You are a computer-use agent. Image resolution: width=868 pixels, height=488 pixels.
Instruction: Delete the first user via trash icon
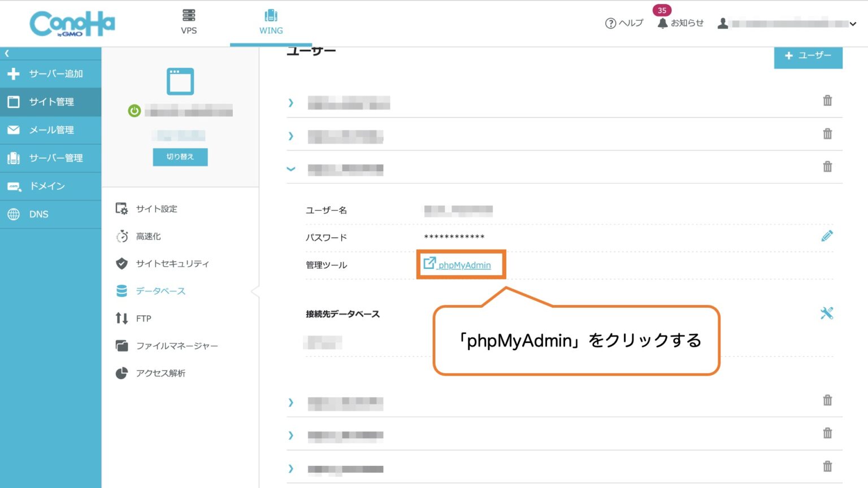tap(827, 101)
